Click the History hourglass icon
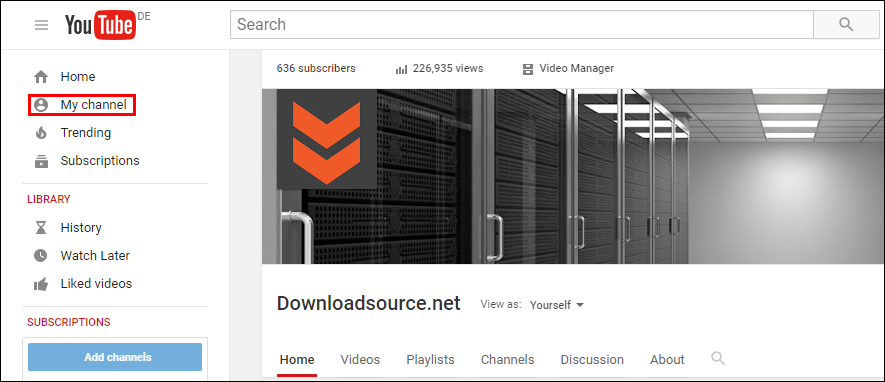 (41, 228)
